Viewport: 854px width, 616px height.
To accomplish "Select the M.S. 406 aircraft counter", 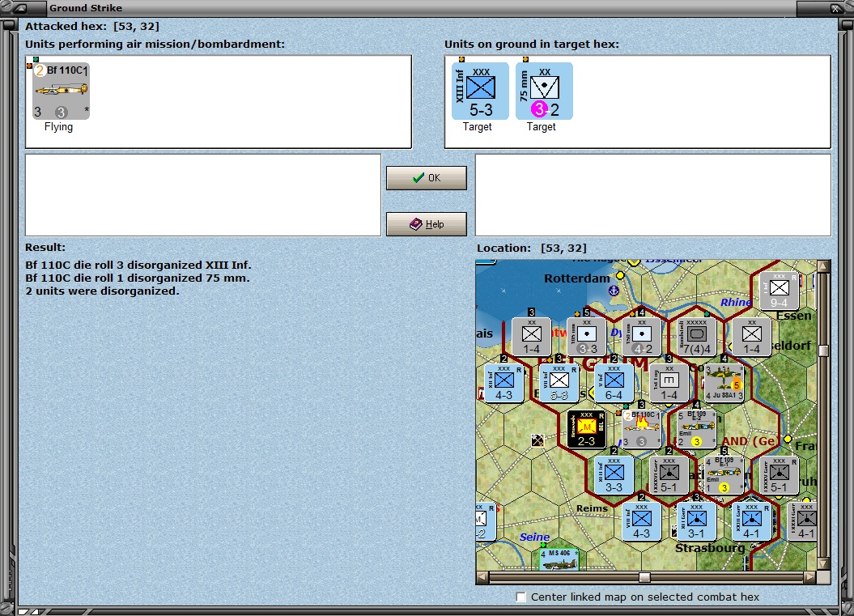I will 559,559.
